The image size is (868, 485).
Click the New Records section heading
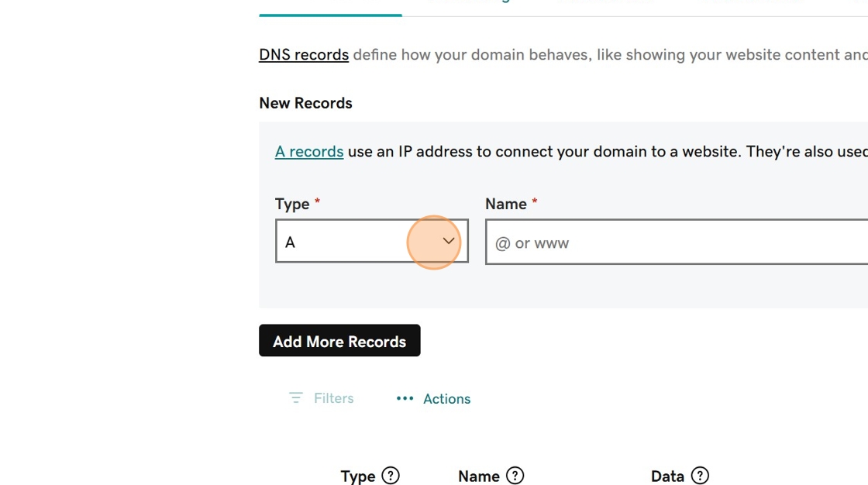(305, 103)
